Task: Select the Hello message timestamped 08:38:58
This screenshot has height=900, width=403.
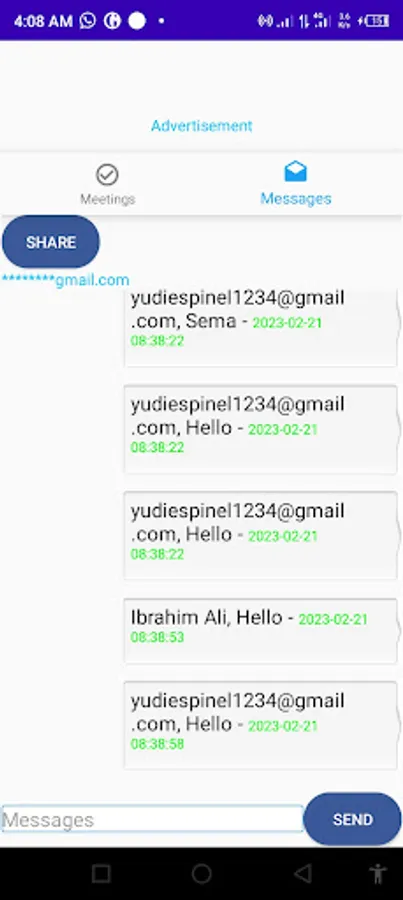Action: coord(260,726)
